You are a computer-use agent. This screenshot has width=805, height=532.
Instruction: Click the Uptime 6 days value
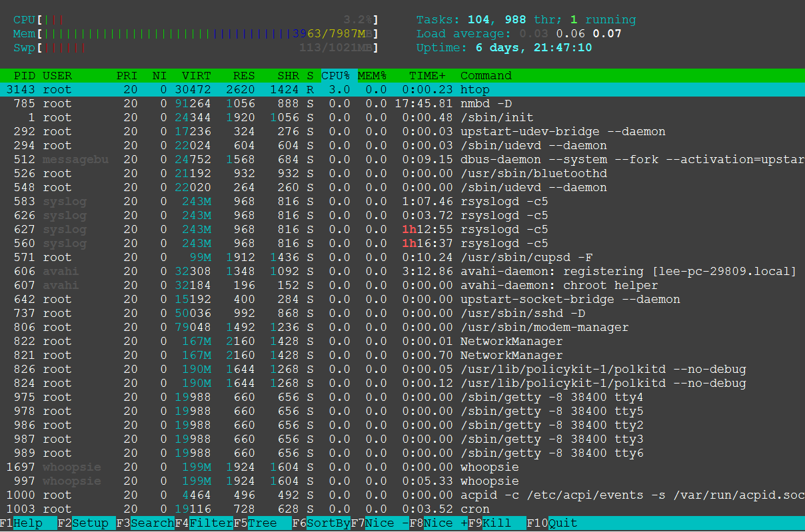click(534, 48)
